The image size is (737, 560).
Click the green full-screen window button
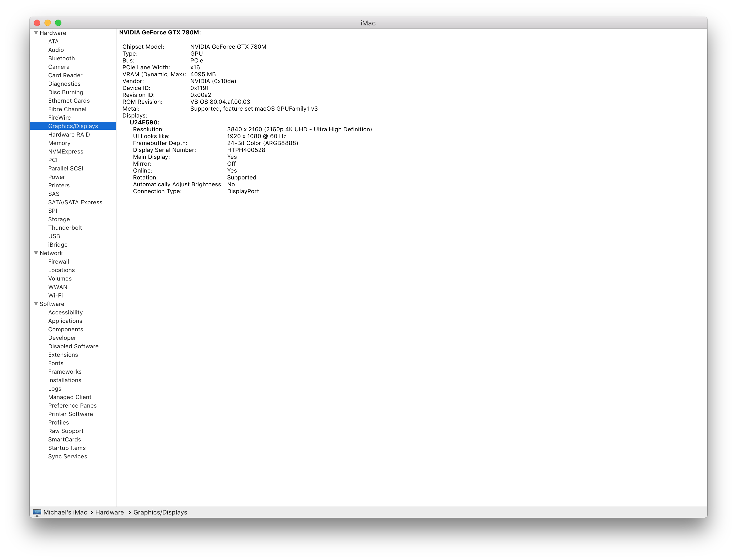[x=58, y=23]
